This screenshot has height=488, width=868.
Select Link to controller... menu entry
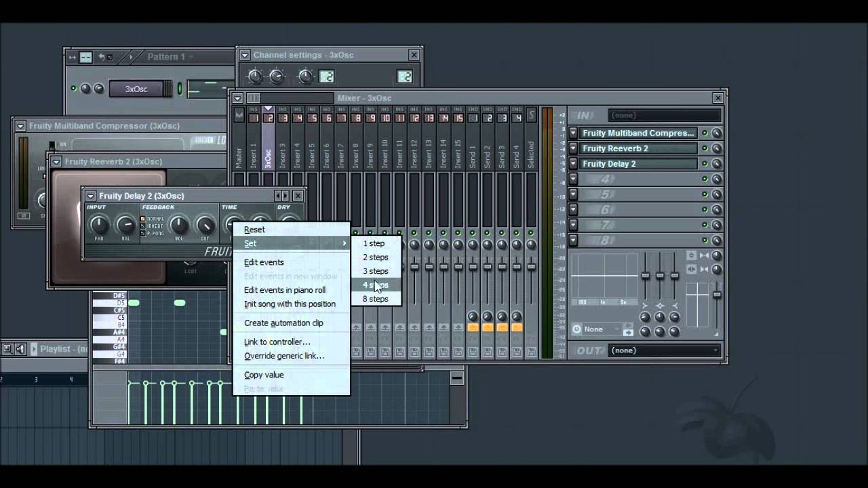(x=277, y=342)
